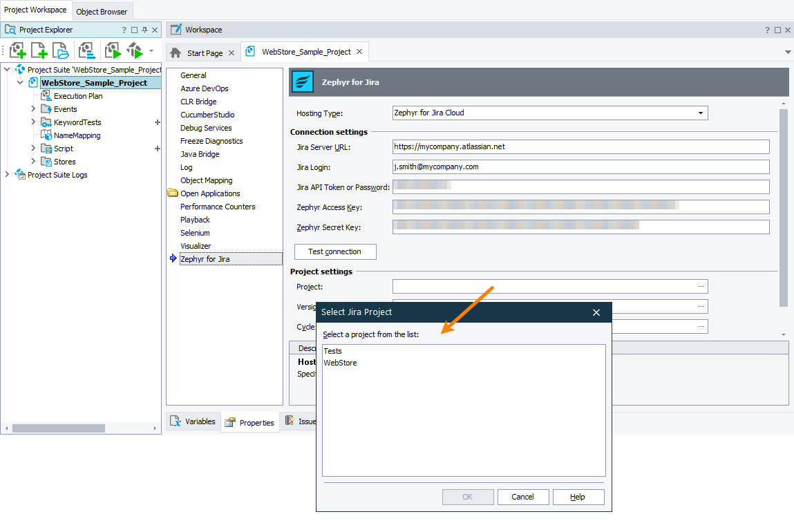Click Cancel in the Select Jira Project dialog
The image size is (794, 532).
523,496
